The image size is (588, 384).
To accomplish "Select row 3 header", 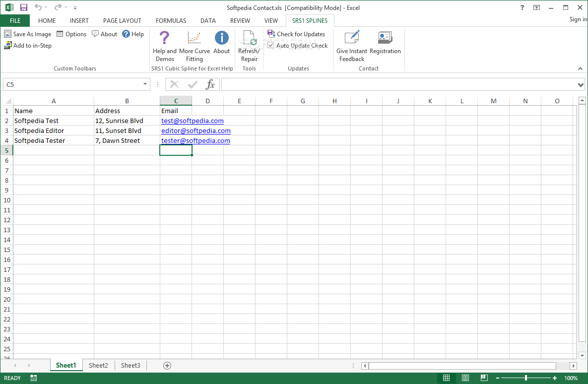I will (6, 130).
